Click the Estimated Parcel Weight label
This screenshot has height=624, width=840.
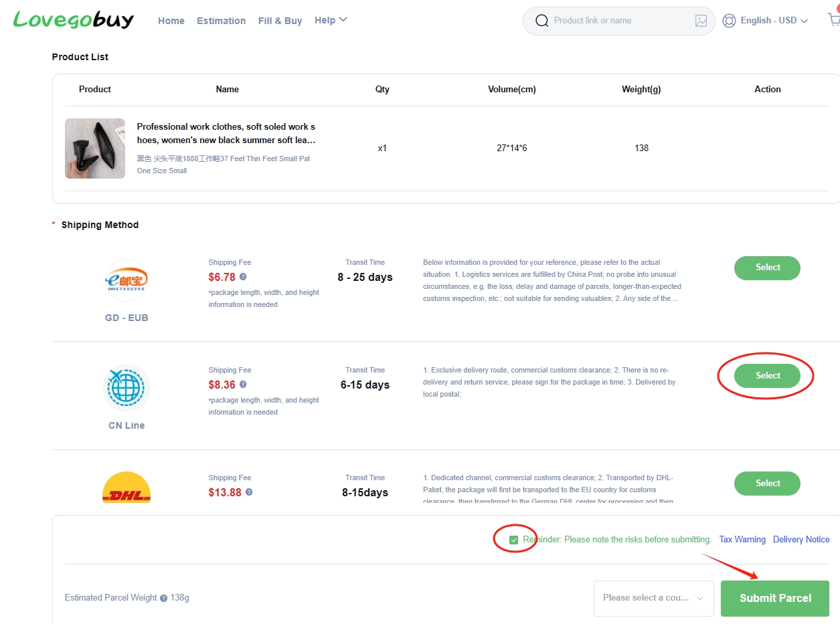pos(111,598)
